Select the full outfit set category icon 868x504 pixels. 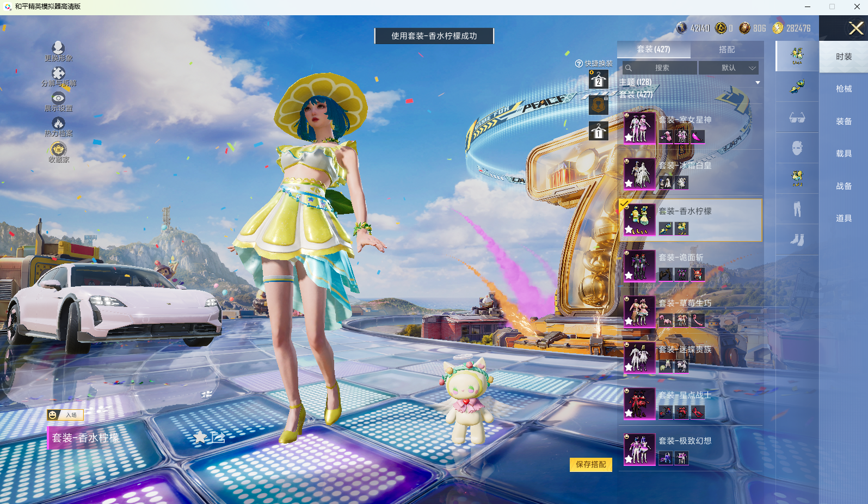(x=797, y=56)
